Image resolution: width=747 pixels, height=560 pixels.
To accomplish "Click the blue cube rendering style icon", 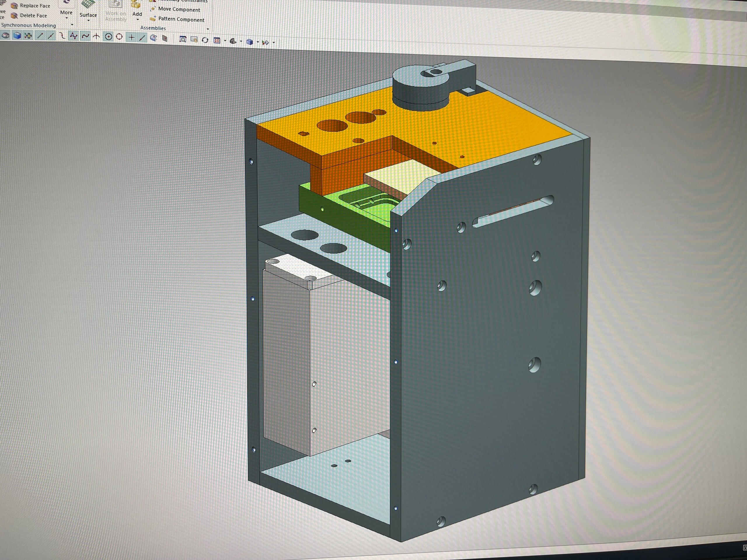I will tap(249, 42).
